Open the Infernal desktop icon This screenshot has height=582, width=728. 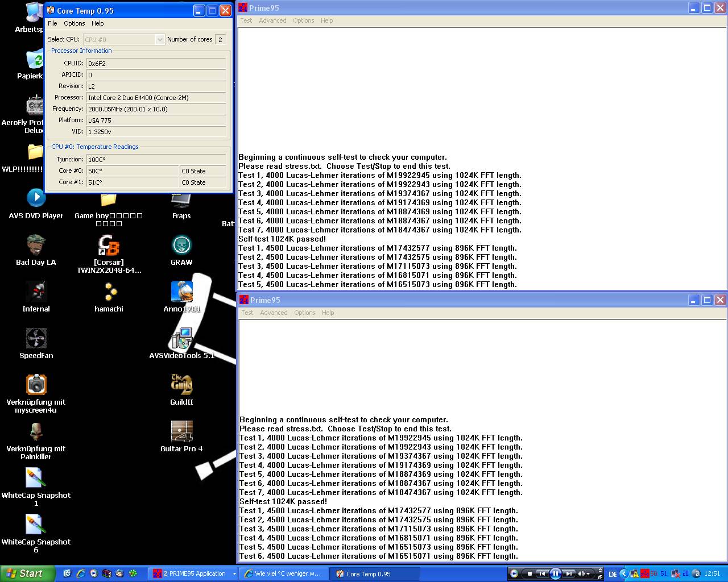(36, 292)
